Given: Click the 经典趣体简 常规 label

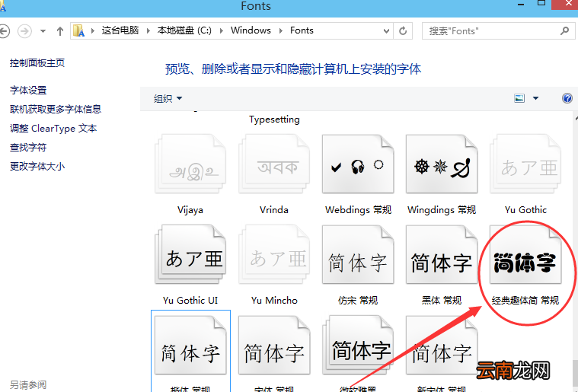Looking at the screenshot, I should [x=525, y=301].
